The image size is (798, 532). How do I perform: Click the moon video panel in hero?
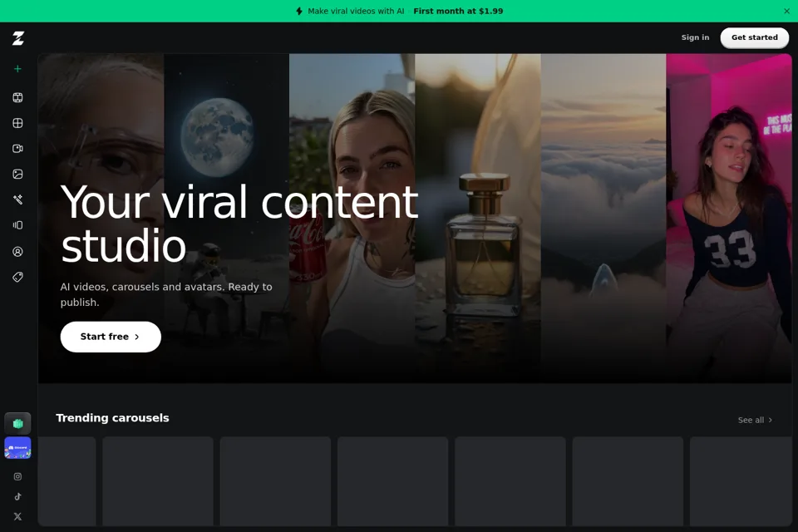[x=226, y=219]
